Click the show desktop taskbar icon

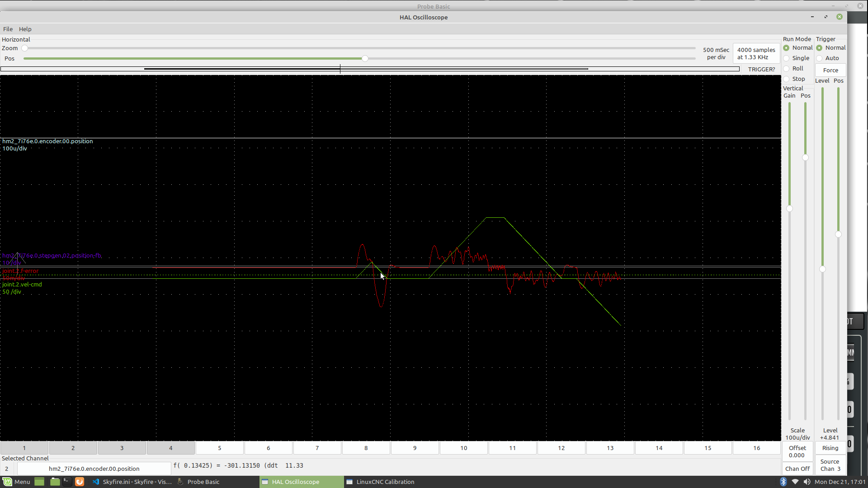(39, 482)
